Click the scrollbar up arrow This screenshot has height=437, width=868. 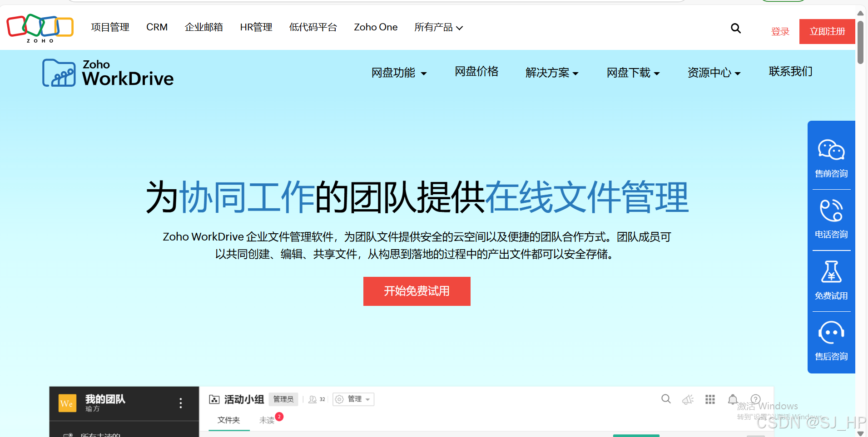tap(860, 13)
